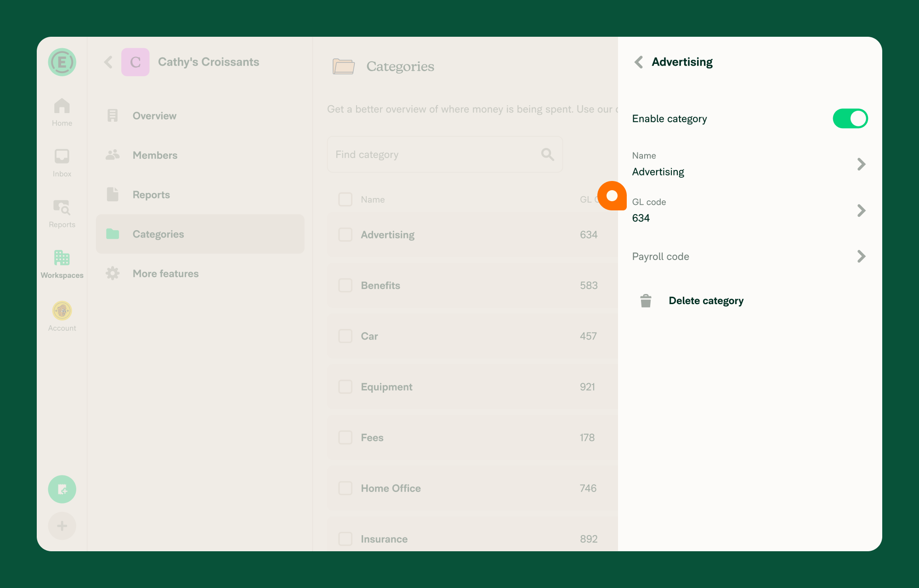
Task: Expand the Payroll code option
Action: (861, 256)
